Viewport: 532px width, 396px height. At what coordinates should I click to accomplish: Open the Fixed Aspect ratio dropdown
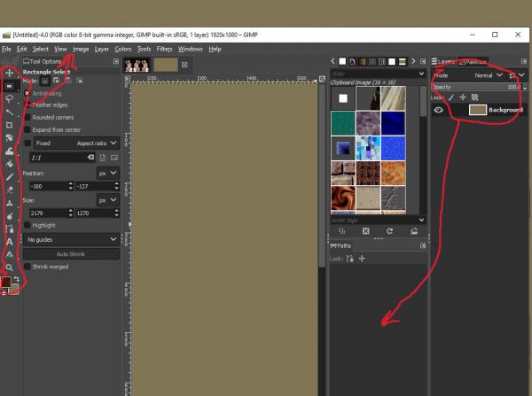(x=76, y=144)
